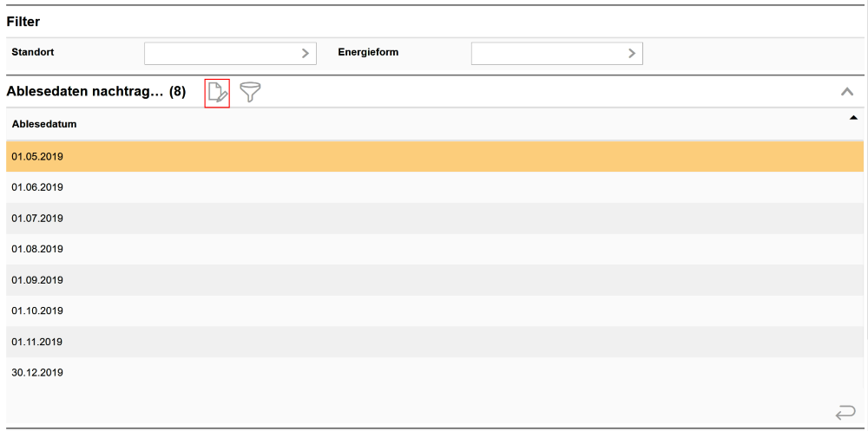Select the 01.11.2019 reading date
868x431 pixels.
(x=37, y=342)
